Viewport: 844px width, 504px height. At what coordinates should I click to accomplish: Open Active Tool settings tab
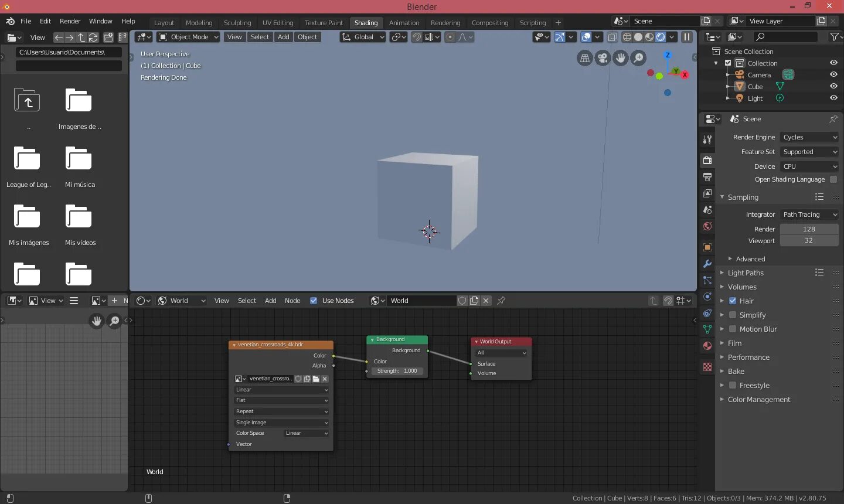point(707,139)
